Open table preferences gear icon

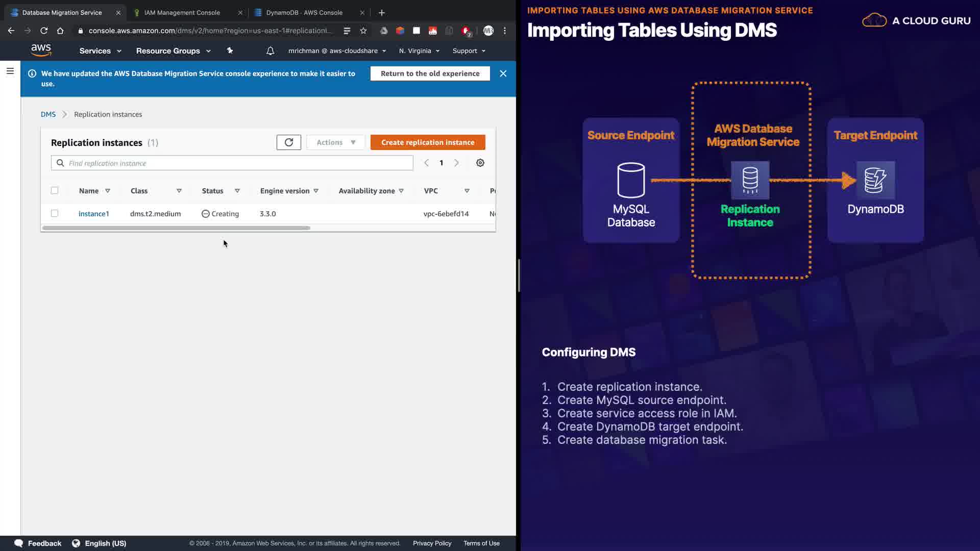pyautogui.click(x=480, y=163)
